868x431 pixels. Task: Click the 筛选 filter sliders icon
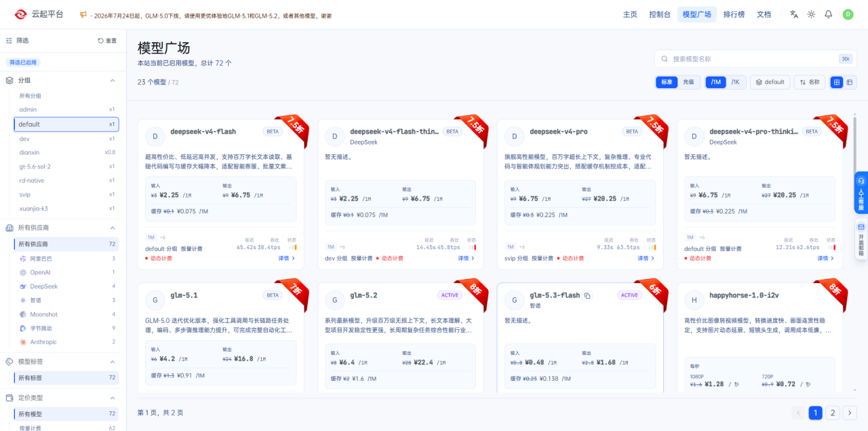pyautogui.click(x=9, y=41)
